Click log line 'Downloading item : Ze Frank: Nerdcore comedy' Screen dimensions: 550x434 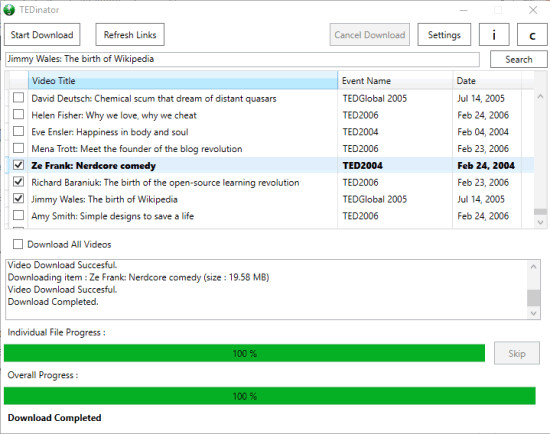pyautogui.click(x=139, y=278)
